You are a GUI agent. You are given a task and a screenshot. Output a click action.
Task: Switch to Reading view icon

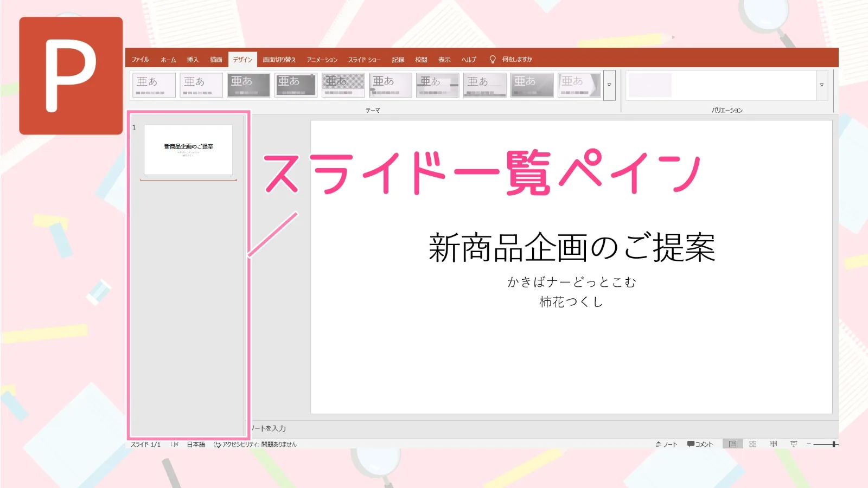[x=773, y=444]
